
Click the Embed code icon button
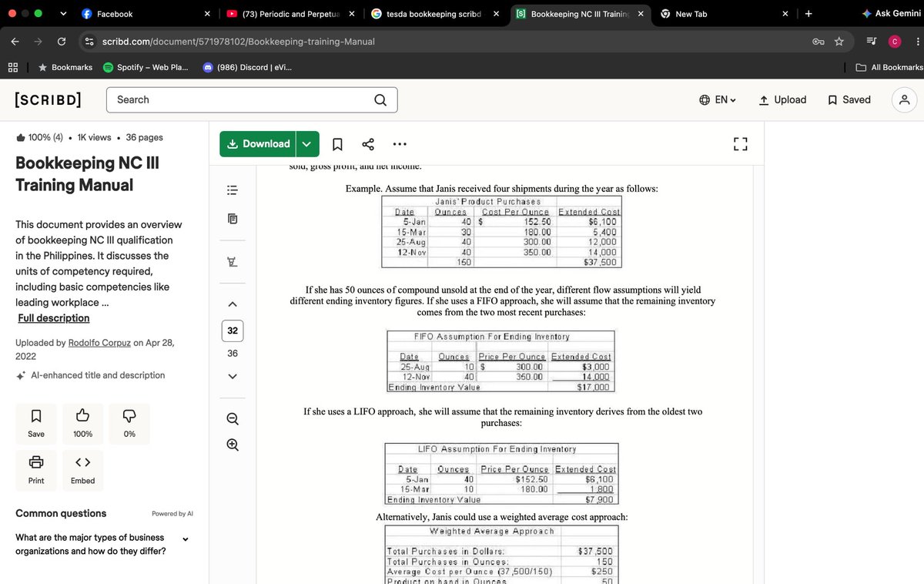pos(82,470)
